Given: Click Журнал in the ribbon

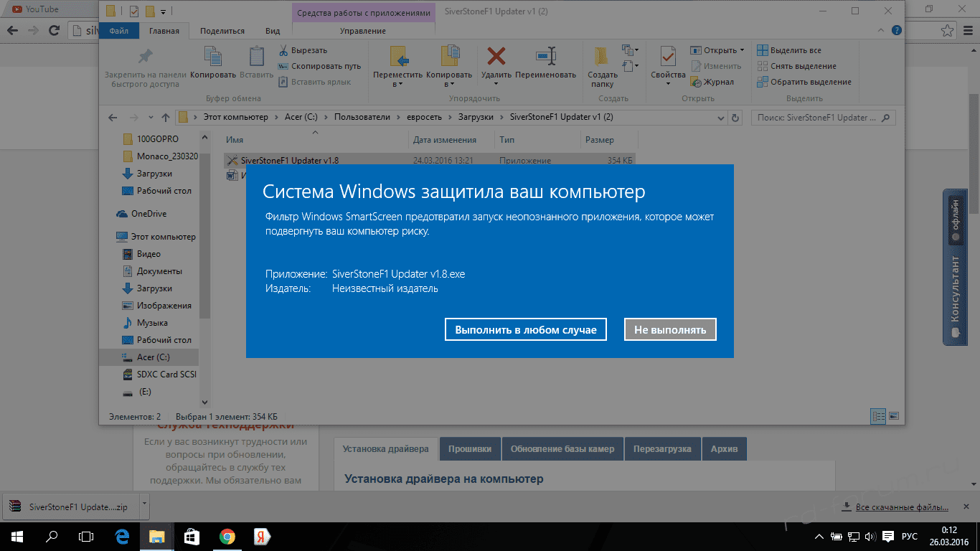Looking at the screenshot, I should tap(712, 82).
